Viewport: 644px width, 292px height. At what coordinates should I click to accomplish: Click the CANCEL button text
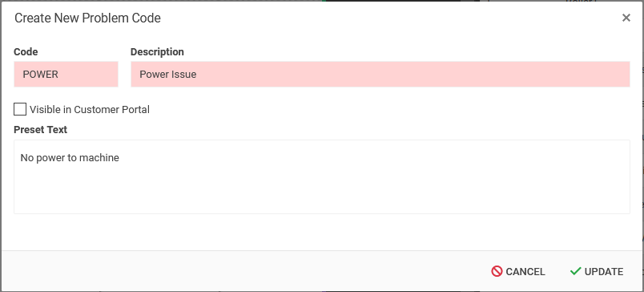click(x=525, y=272)
